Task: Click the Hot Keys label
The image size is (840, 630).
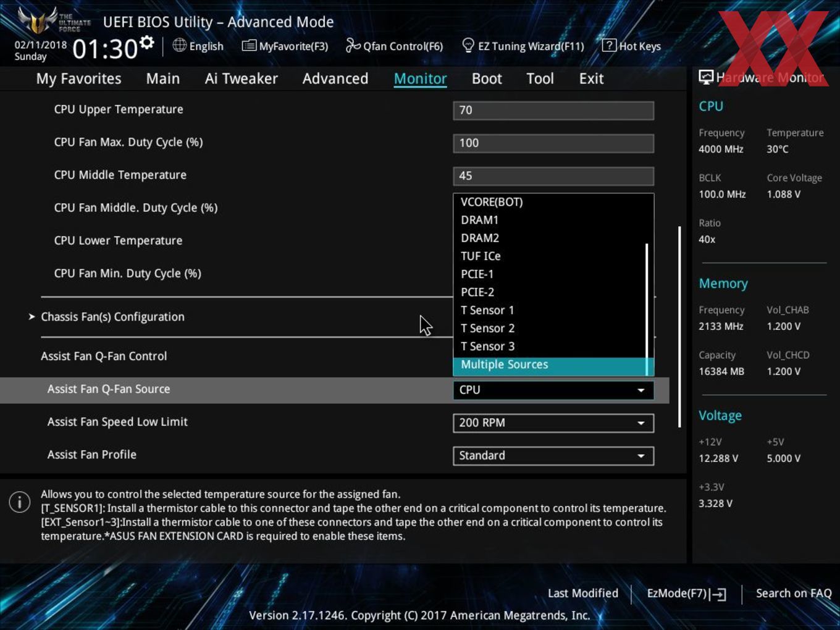Action: pyautogui.click(x=640, y=46)
